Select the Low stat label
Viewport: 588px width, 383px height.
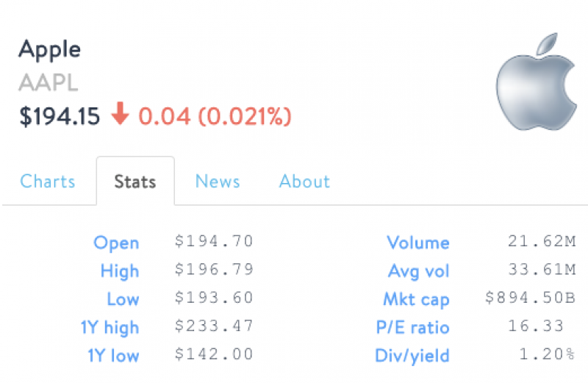123,299
